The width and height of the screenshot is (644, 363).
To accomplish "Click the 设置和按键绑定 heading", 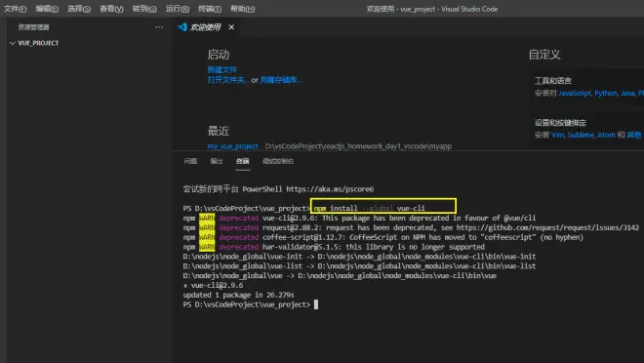I will [x=560, y=123].
